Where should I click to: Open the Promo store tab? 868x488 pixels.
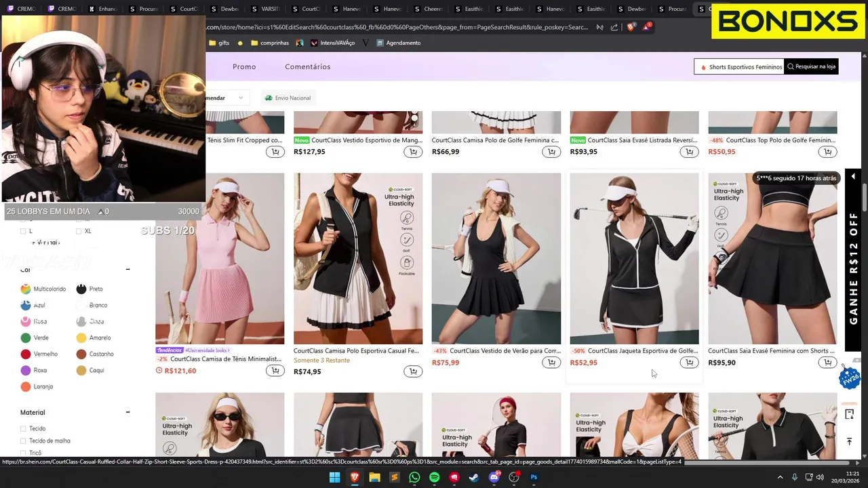(x=244, y=66)
